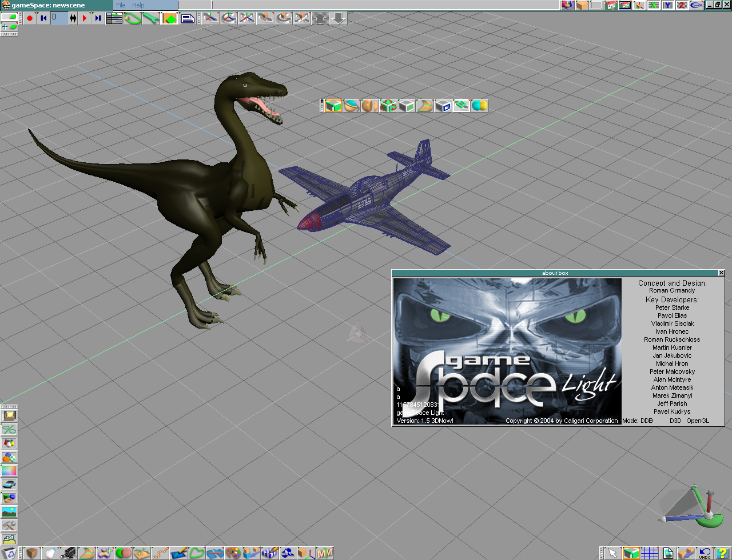Screen dimensions: 732x560
Task: Click the car icon in left panel
Action: [x=9, y=485]
